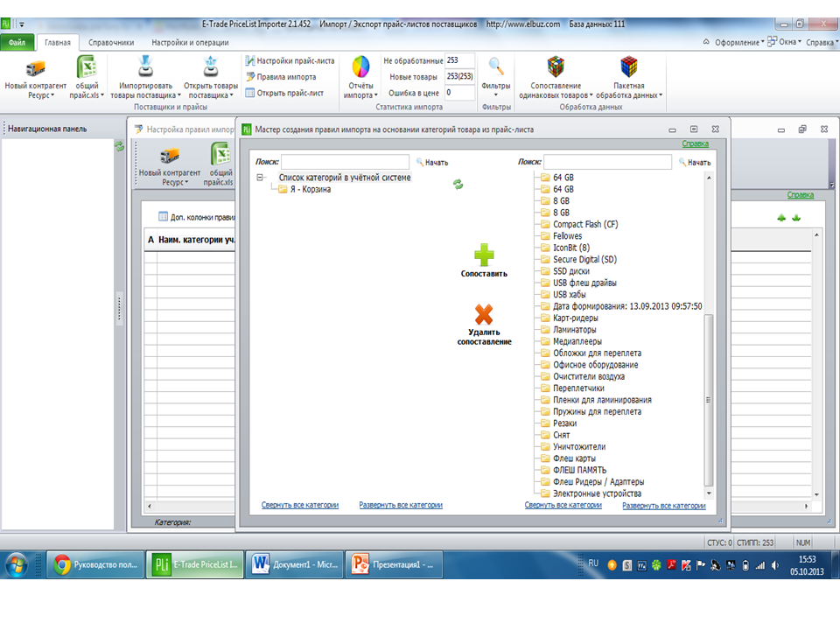Collapse Список категорий в учётной системе node

260,178
